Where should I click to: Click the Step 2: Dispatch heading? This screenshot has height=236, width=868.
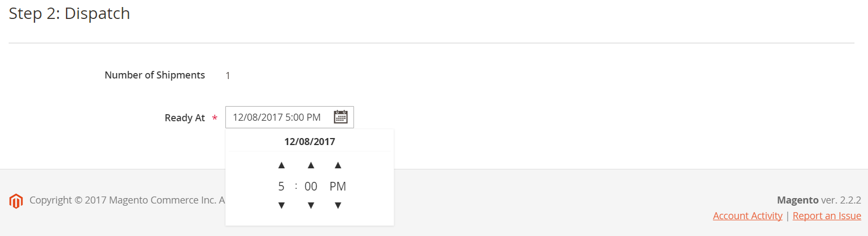pyautogui.click(x=69, y=14)
